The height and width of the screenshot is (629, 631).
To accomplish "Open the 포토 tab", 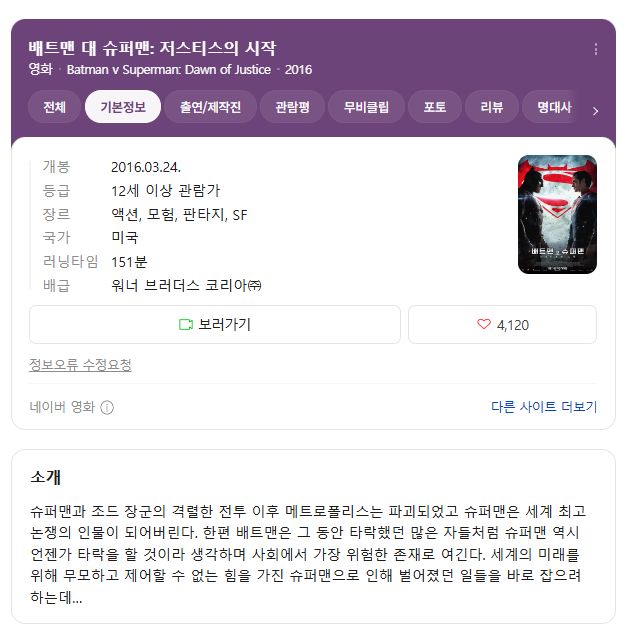I will (x=435, y=107).
